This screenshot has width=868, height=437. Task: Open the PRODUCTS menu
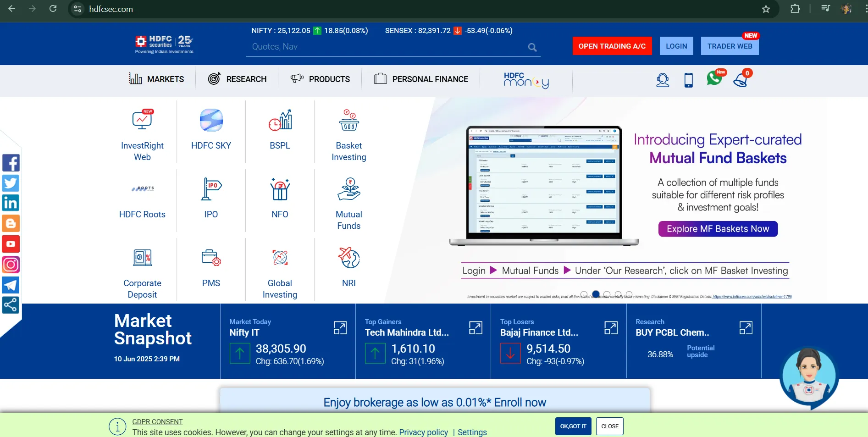click(320, 79)
